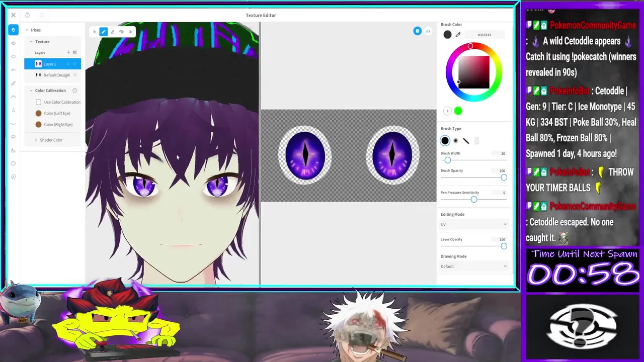Open Color Calibration help question icon
This screenshot has width=644, height=362.
(74, 90)
